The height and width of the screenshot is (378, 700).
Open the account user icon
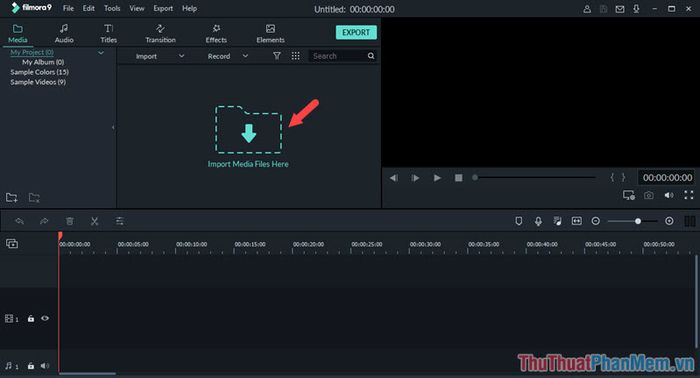coord(587,9)
